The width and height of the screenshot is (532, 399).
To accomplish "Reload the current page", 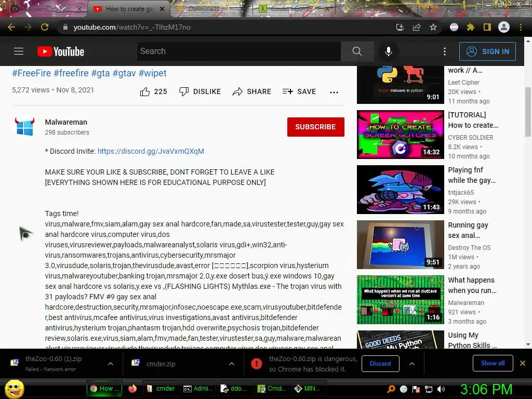I will (45, 27).
